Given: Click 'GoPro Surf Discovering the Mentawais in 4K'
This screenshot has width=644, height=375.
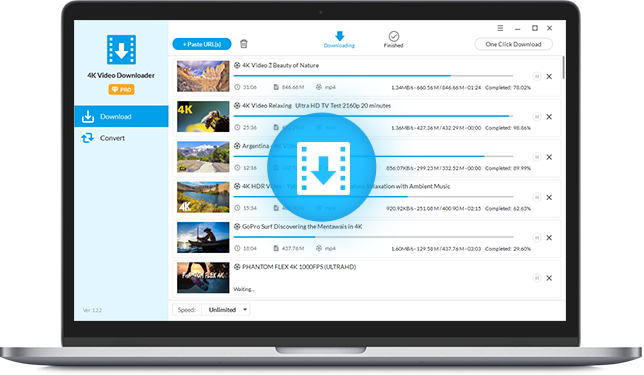Looking at the screenshot, I should coord(302,226).
